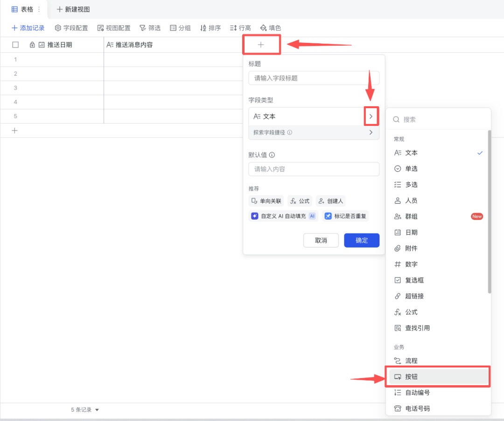Select 多选 field type
The height and width of the screenshot is (421, 504).
point(438,185)
